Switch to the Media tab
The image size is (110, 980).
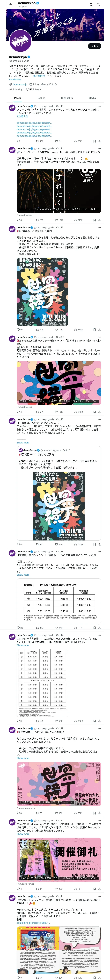[x=92, y=98]
